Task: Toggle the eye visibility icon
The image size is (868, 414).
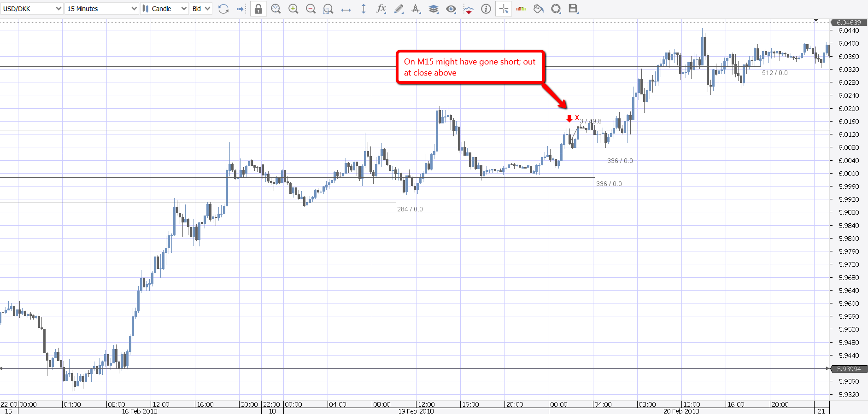Action: [451, 9]
